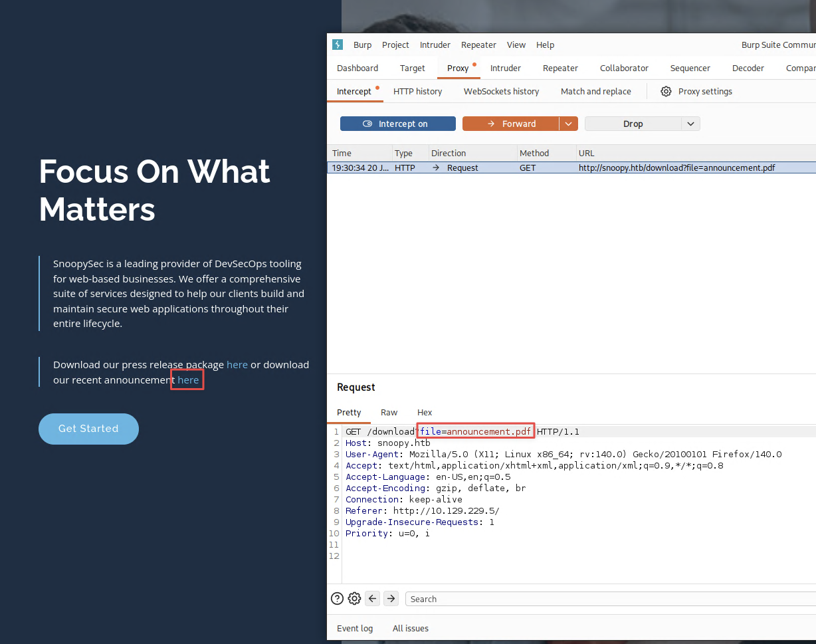Open the Repeater menu in menu bar
Image resolution: width=816 pixels, height=644 pixels.
(478, 45)
